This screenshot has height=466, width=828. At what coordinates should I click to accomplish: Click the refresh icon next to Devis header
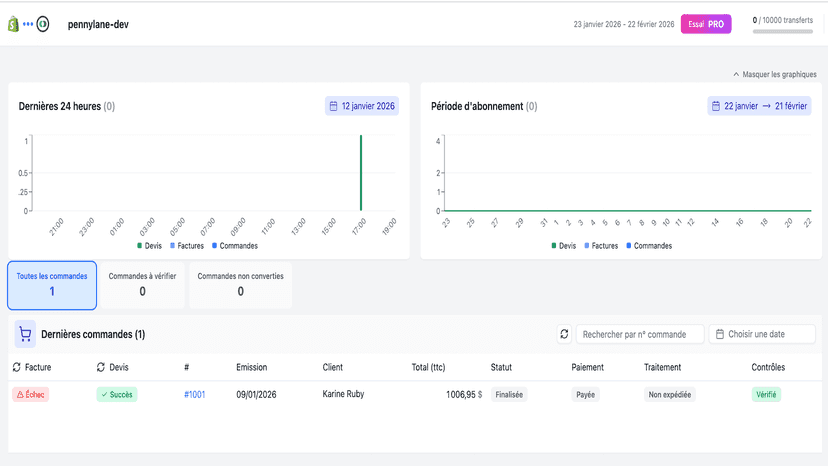100,367
